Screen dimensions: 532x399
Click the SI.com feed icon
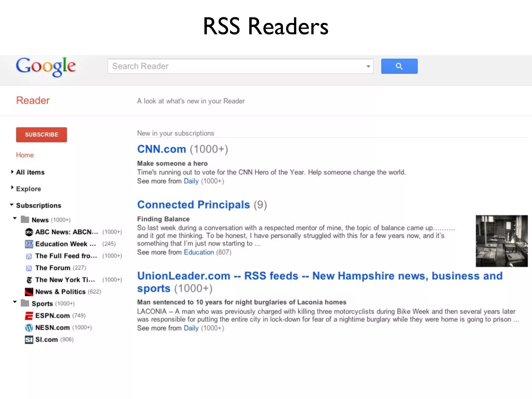click(29, 340)
